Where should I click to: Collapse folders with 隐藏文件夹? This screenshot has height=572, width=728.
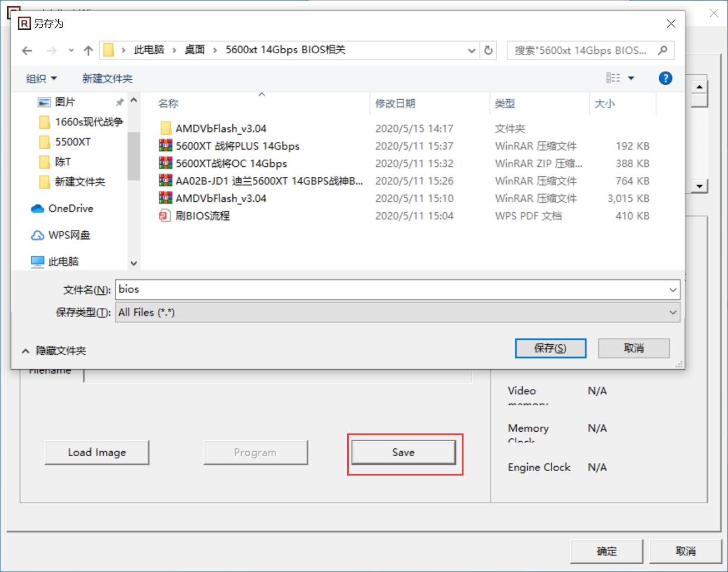(x=54, y=351)
